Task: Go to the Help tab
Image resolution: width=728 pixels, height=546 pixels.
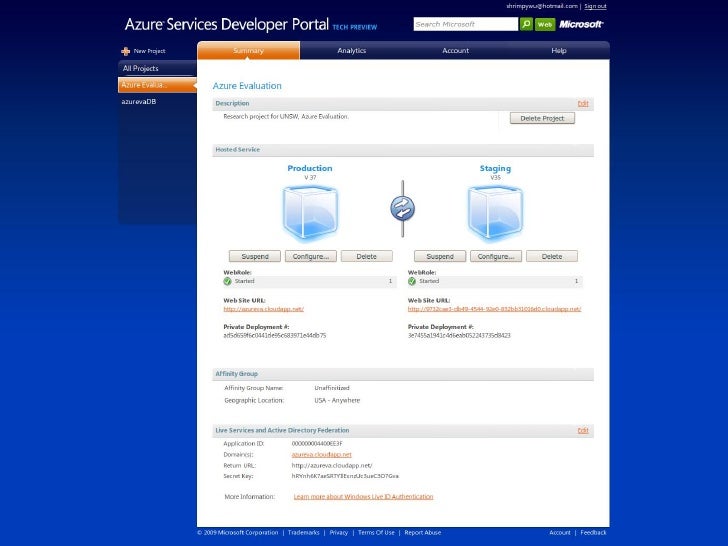Action: point(559,50)
